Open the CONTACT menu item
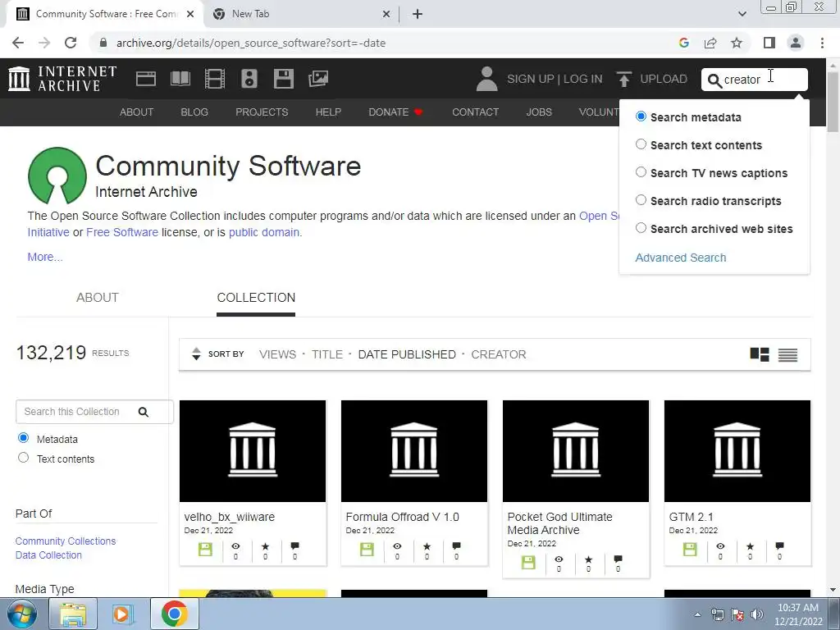 (x=475, y=112)
